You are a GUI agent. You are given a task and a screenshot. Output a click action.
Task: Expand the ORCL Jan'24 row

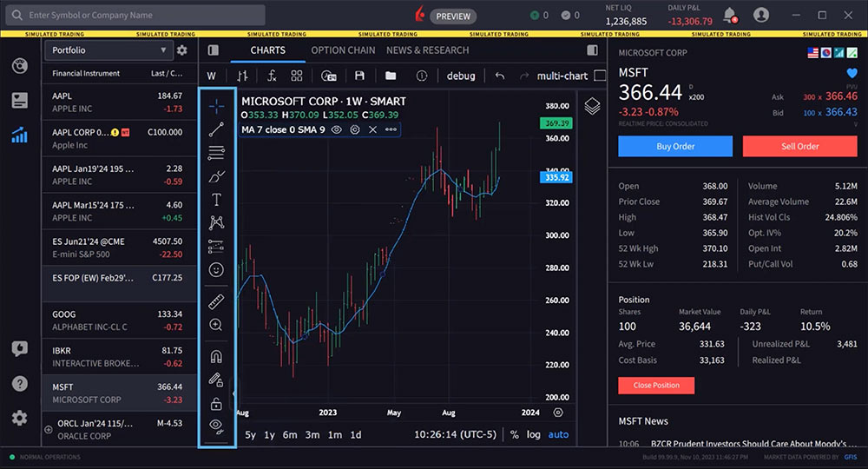coord(48,429)
